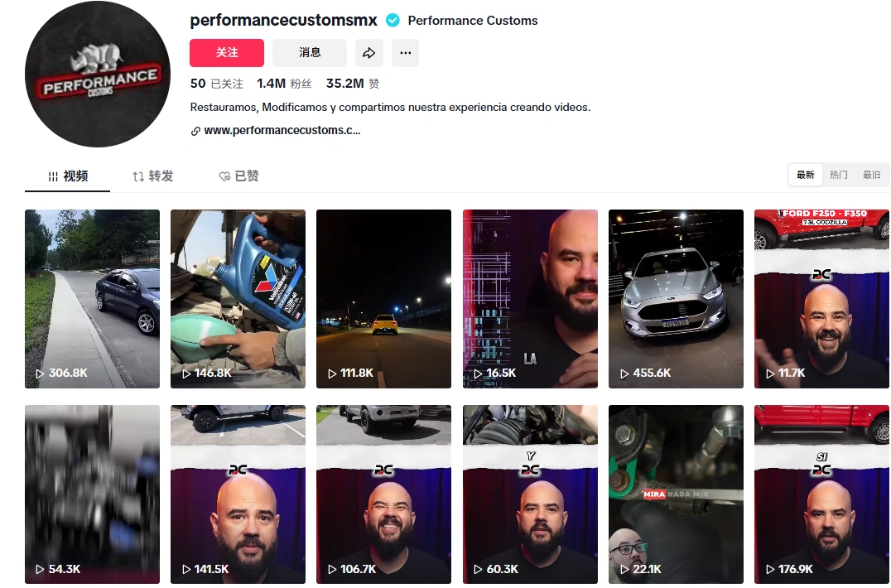Switch sorting to 最旧
This screenshot has height=588, width=891.
pos(871,175)
